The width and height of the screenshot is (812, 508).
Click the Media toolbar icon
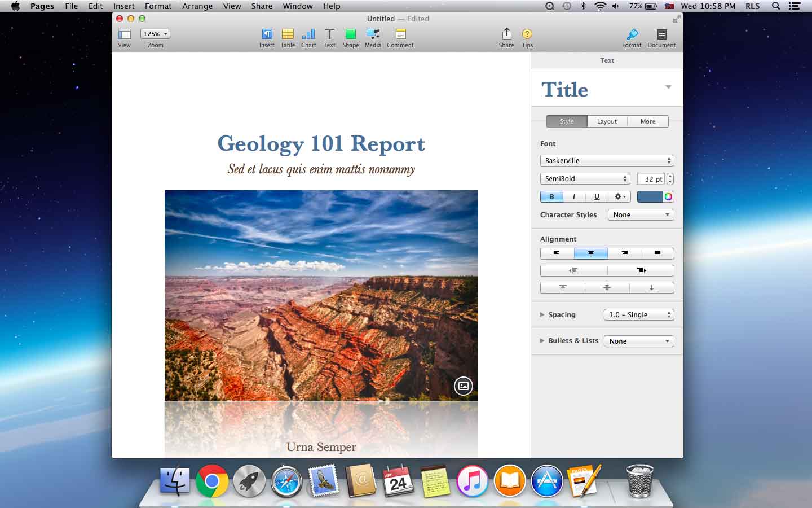373,34
